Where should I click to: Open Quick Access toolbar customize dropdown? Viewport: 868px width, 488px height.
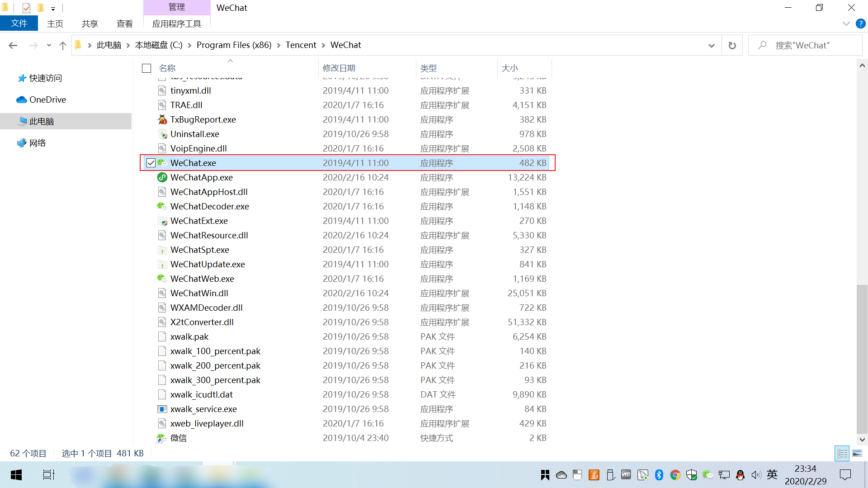point(53,8)
